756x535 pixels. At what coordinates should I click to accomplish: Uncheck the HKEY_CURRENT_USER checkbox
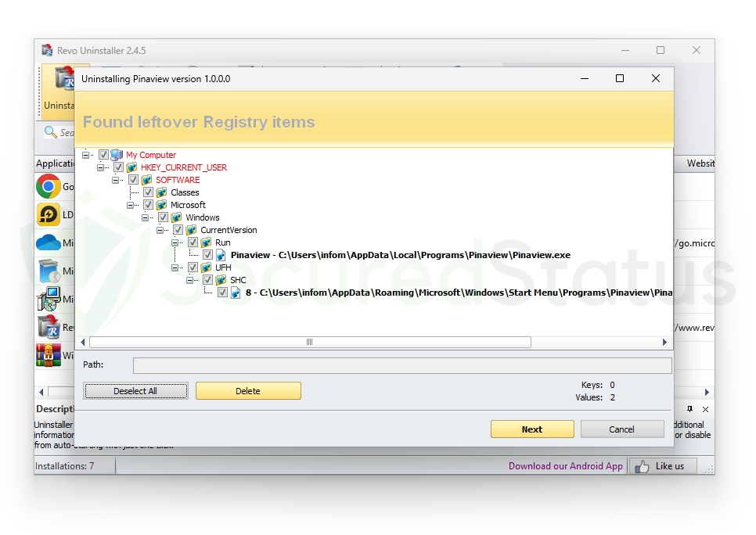click(x=119, y=167)
